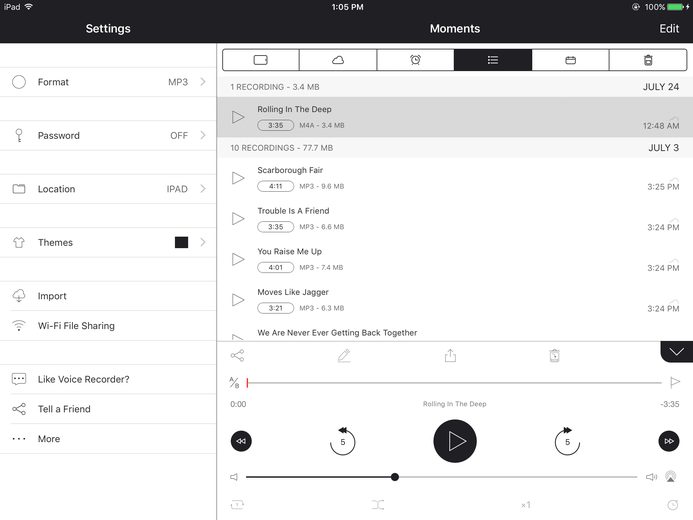The image size is (693, 520).
Task: Click the 3:35 duration badge of Trouble Is A Friend
Action: [x=276, y=227]
